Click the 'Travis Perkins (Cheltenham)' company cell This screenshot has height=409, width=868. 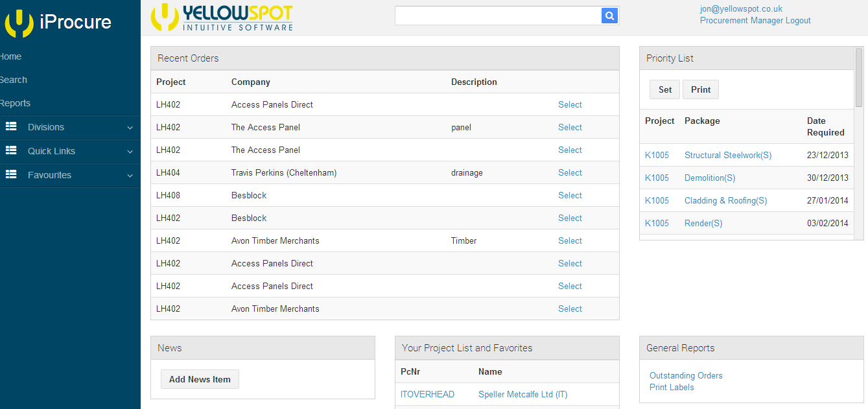coord(284,172)
